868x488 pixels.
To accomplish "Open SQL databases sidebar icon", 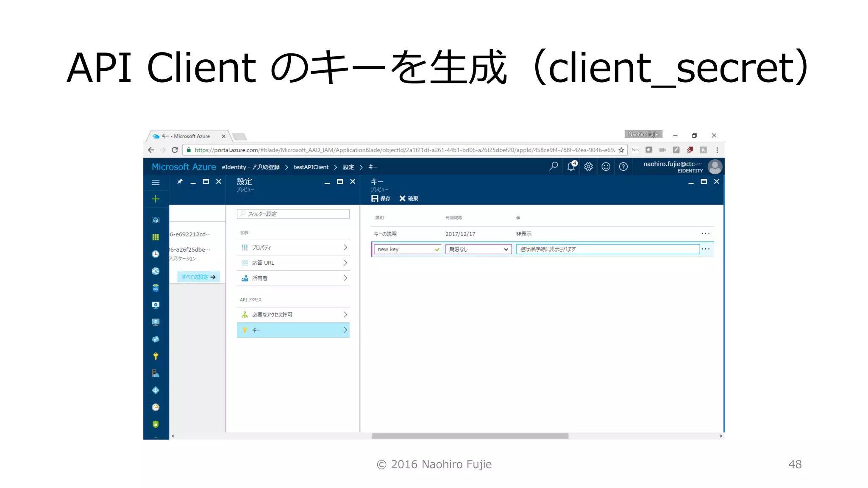I will (156, 288).
